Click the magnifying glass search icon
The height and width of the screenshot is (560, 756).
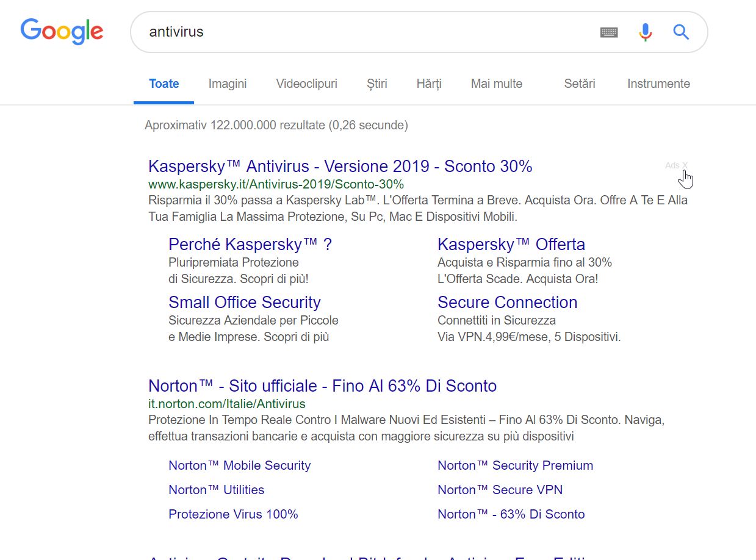680,32
